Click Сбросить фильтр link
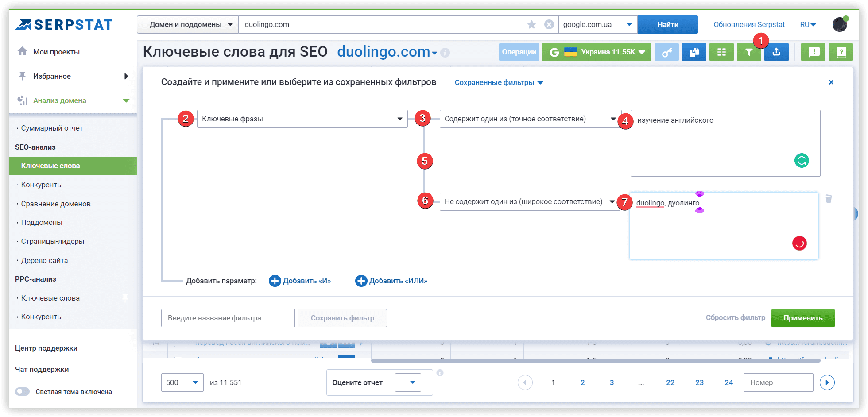Viewport: 868px width, 417px height. [x=735, y=317]
